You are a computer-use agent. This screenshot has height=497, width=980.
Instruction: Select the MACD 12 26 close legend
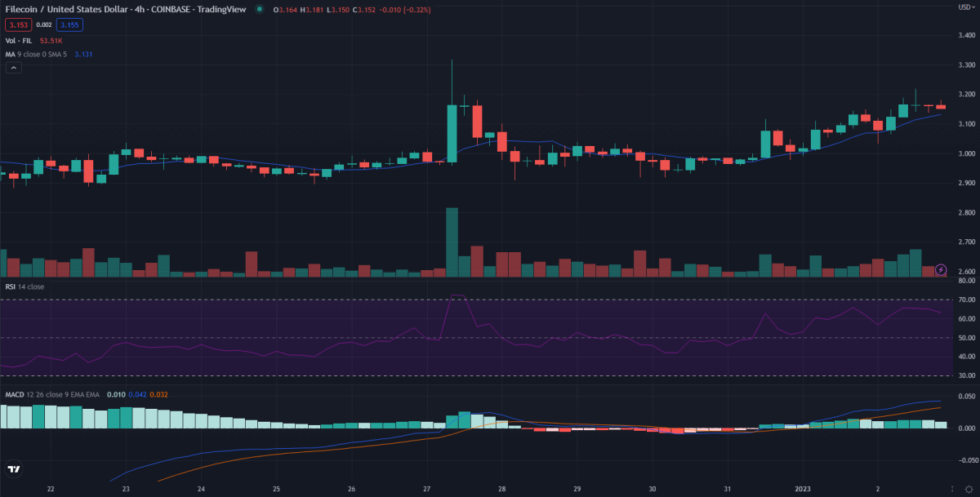(52, 394)
